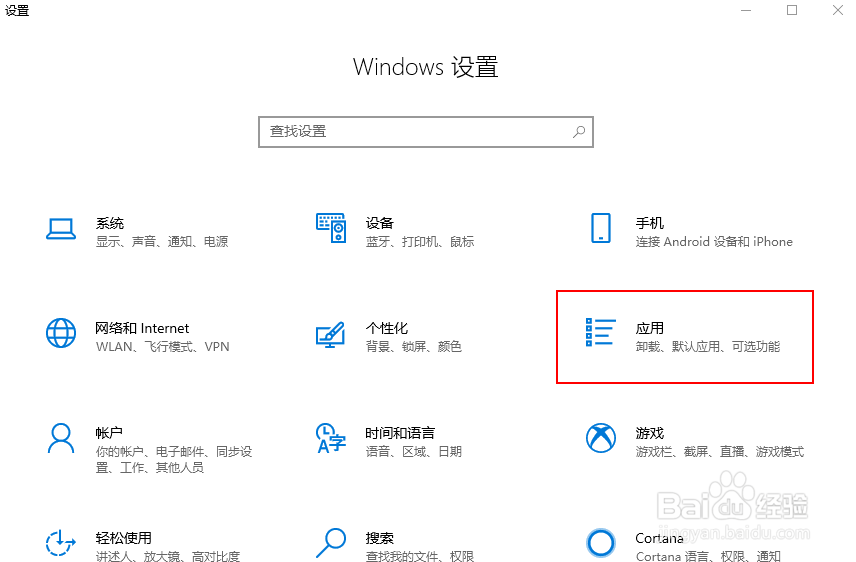Click the 游戏栏、截屏、直播、游戏模式 description
Viewport: 856px width, 562px height.
[720, 451]
